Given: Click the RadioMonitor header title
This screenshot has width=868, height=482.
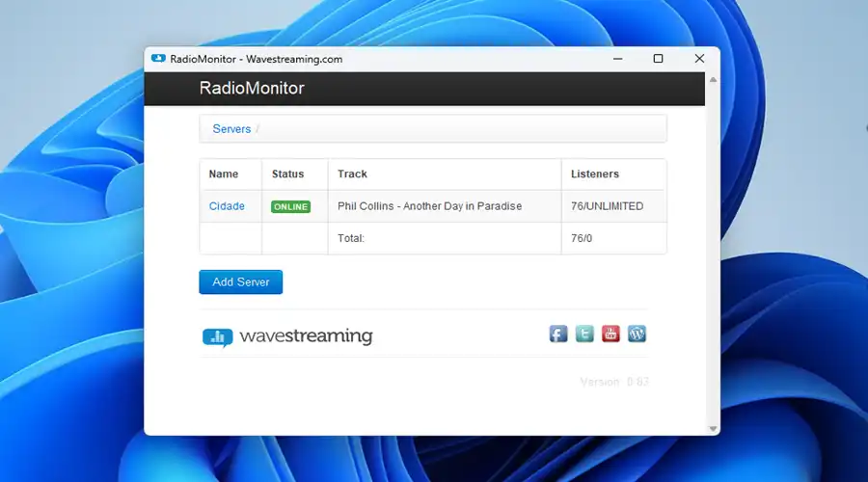Looking at the screenshot, I should coord(252,88).
